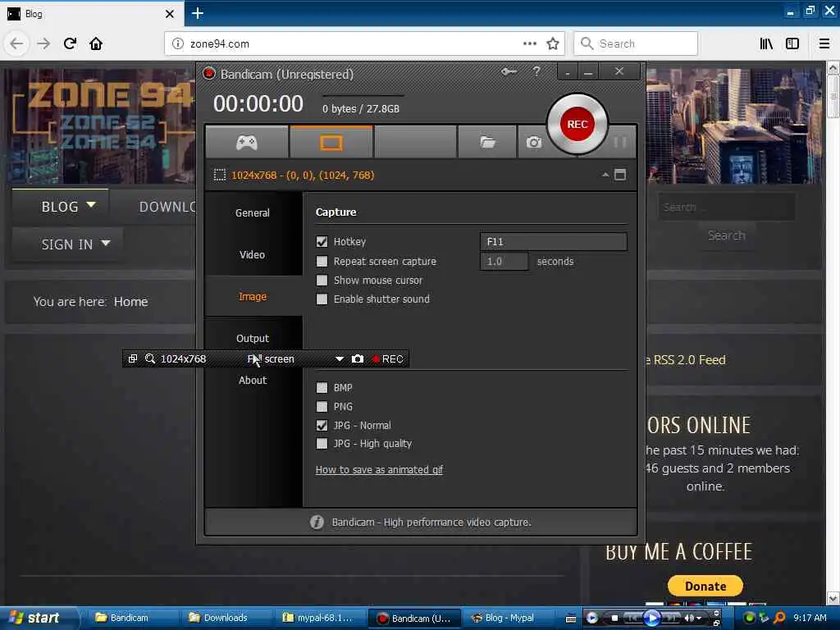Select the Image settings tab

click(x=253, y=296)
